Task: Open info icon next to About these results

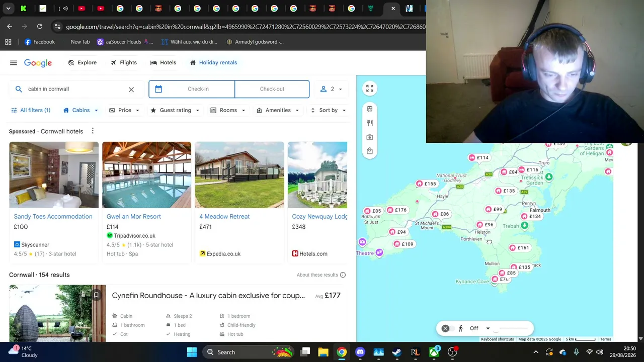Action: 343,275
